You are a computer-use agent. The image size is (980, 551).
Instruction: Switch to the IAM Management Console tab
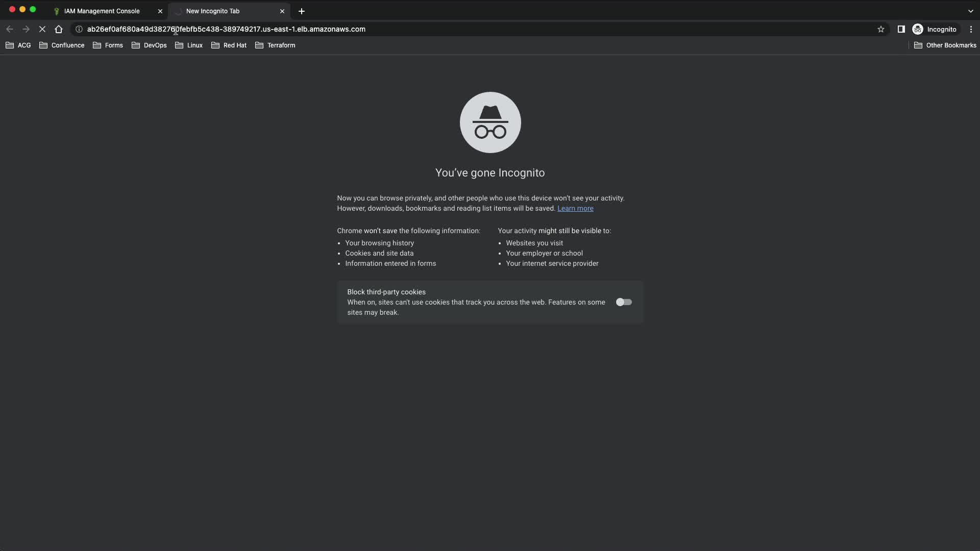click(102, 11)
